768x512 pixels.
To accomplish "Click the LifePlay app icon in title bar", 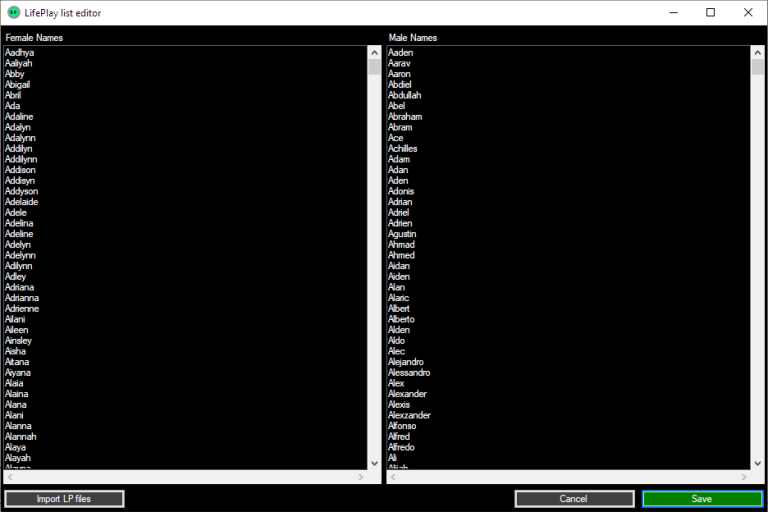I will (13, 13).
